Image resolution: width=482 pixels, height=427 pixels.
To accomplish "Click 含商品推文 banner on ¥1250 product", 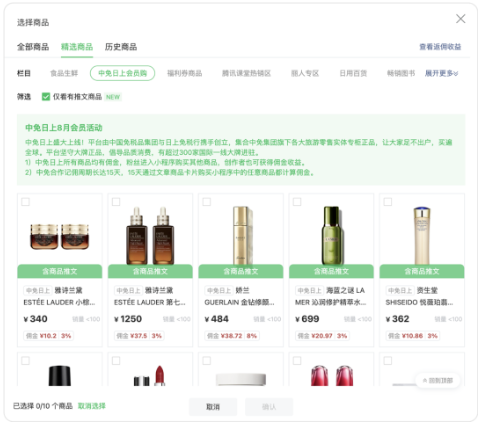I will [x=150, y=271].
